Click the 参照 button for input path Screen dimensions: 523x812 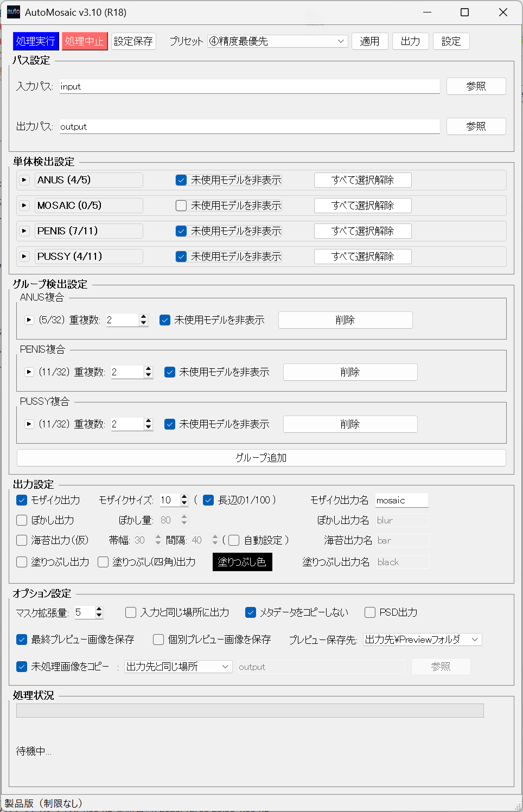(x=476, y=86)
